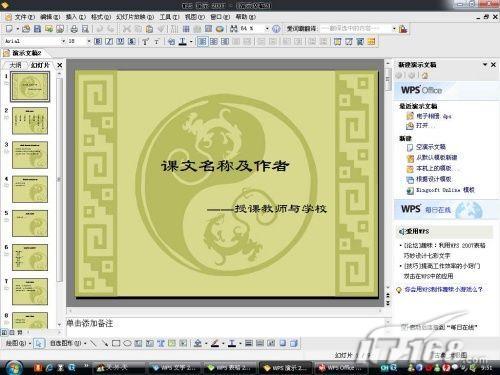The image size is (500, 375).
Task: Open the 文件 menu
Action: (x=24, y=17)
